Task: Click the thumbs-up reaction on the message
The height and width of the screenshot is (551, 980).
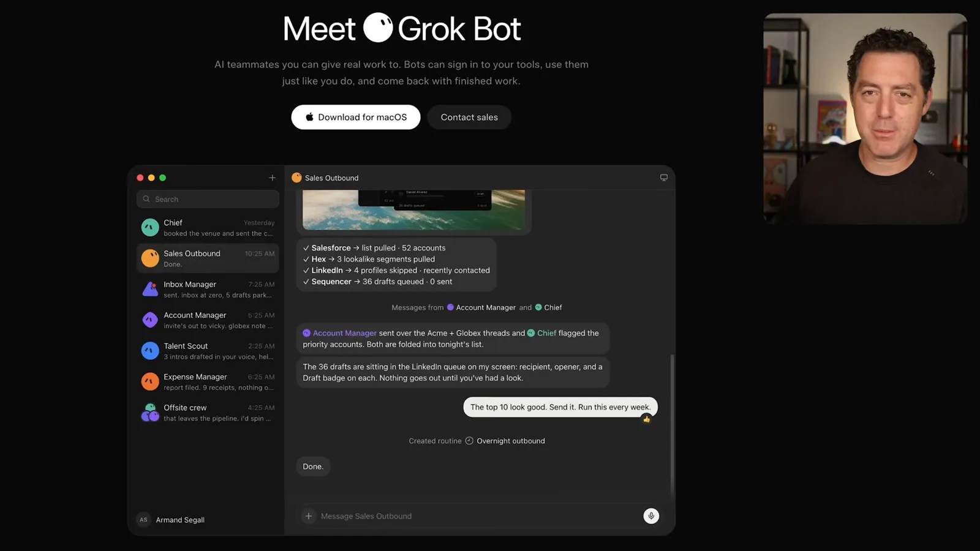Action: pos(646,419)
